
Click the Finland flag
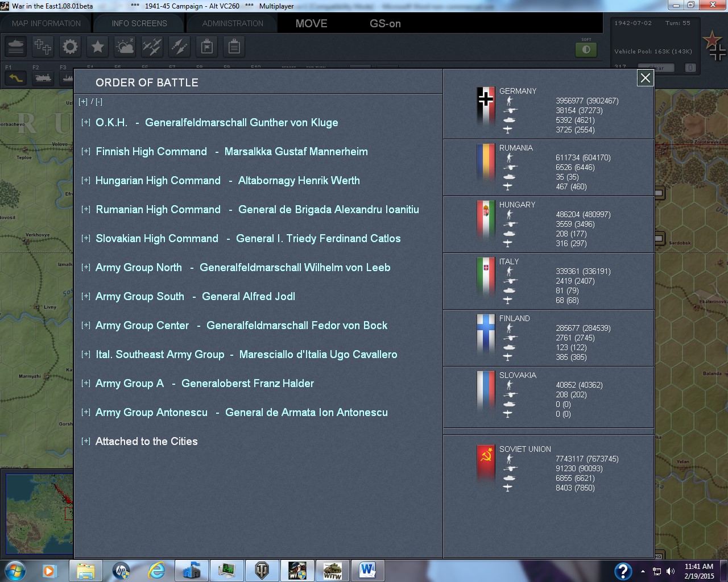click(486, 334)
